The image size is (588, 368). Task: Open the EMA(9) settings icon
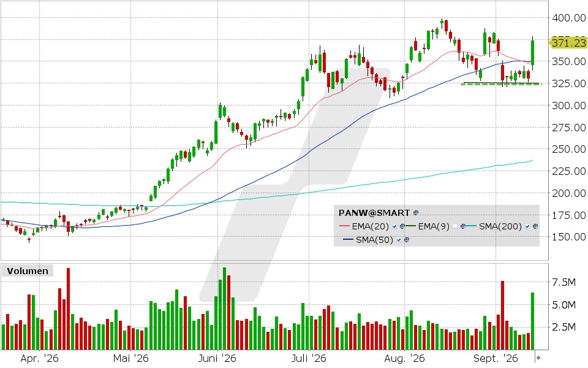[463, 226]
